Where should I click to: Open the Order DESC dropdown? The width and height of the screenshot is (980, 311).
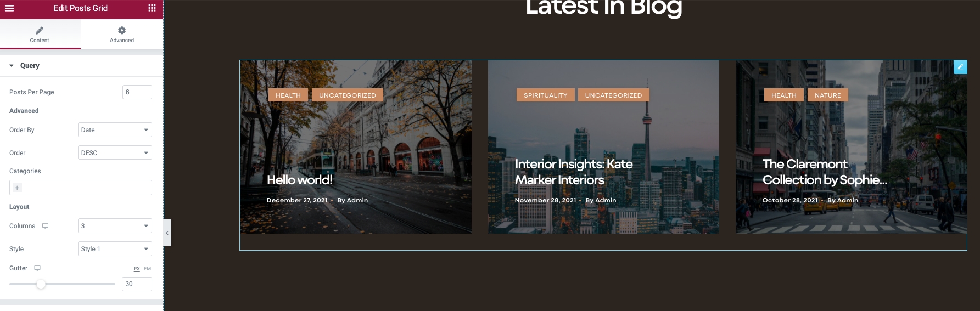(115, 153)
